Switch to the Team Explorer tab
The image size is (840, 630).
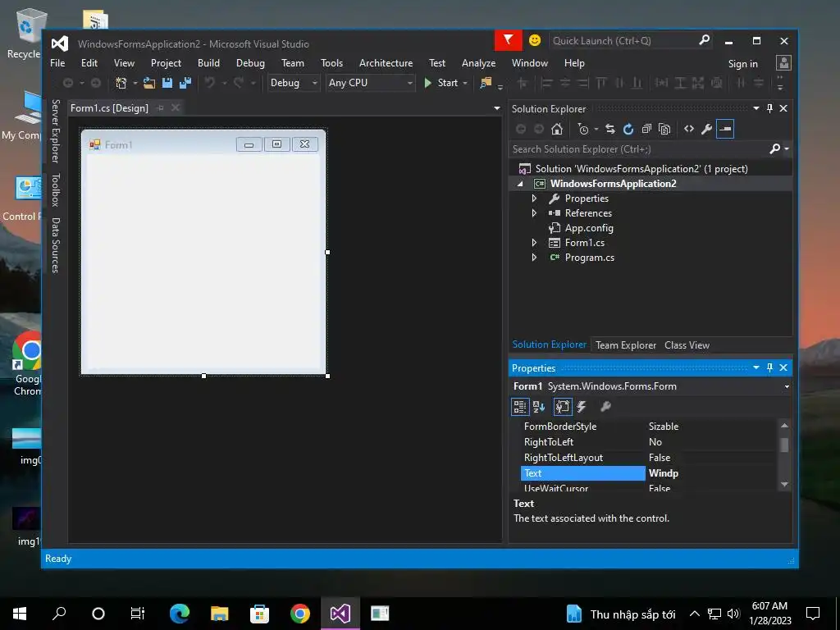625,345
